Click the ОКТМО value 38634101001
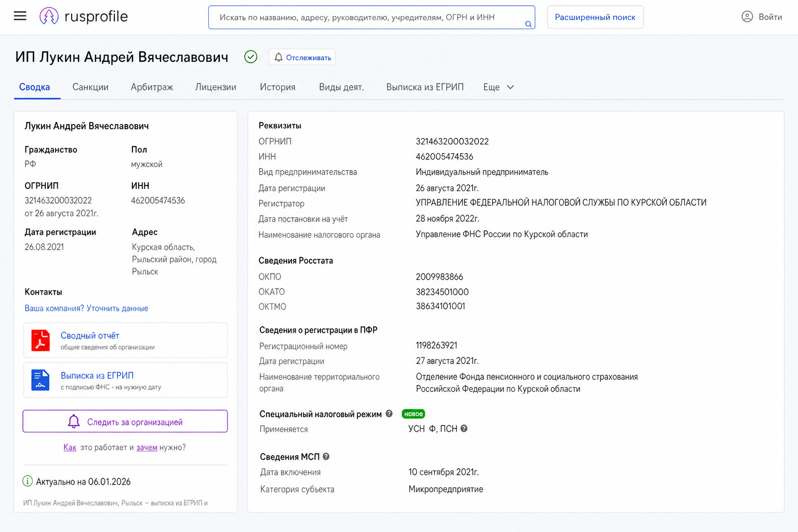This screenshot has height=532, width=798. click(441, 306)
